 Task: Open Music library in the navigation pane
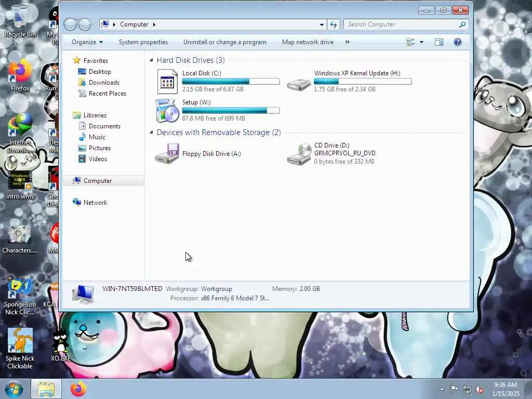pos(97,137)
